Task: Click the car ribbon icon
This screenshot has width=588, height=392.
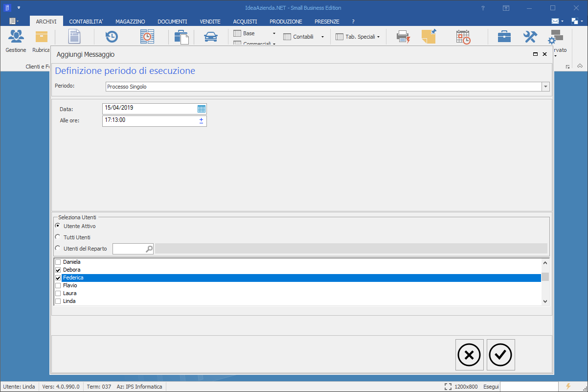Action: point(211,37)
